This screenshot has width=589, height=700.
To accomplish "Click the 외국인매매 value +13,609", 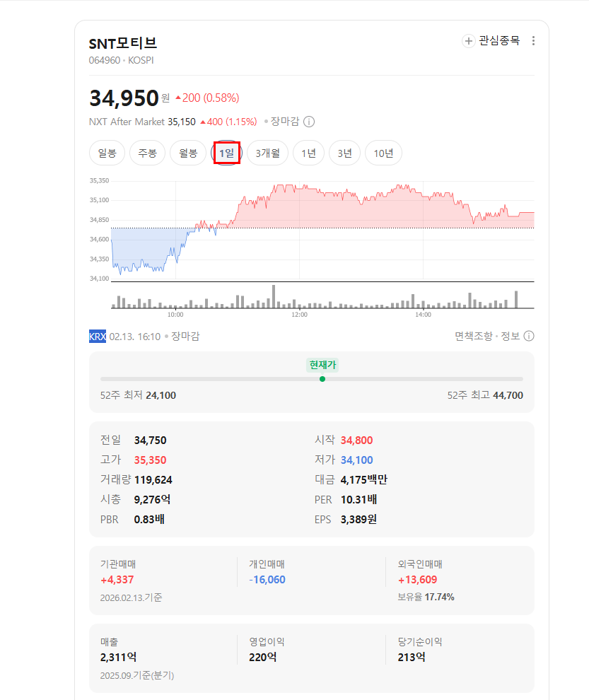I will click(417, 580).
